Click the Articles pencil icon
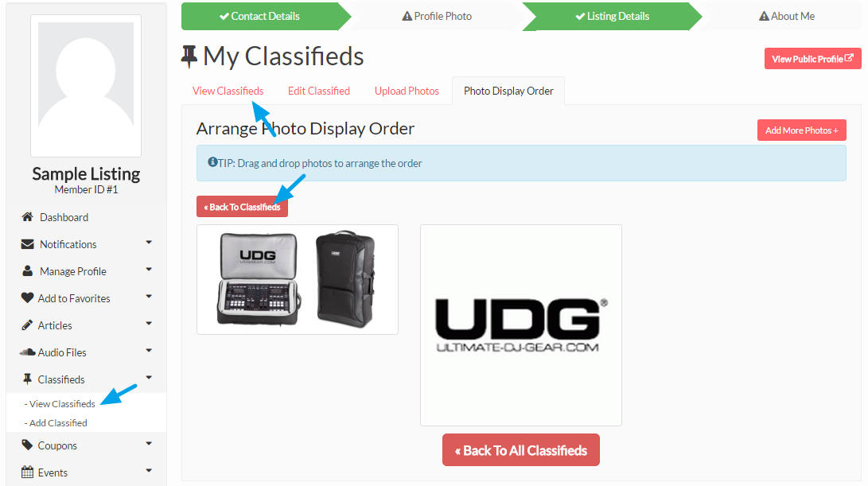This screenshot has width=868, height=486. click(27, 325)
